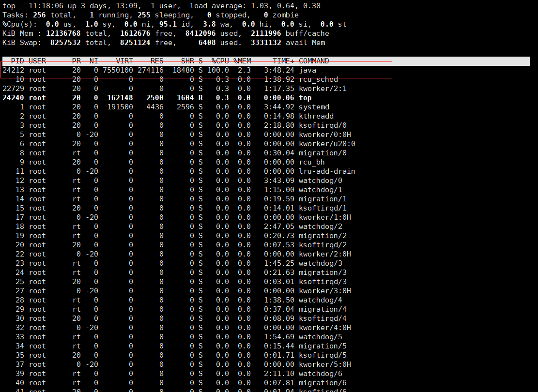This screenshot has height=392, width=538.
Task: Click the %CPU column header
Action: pos(220,61)
